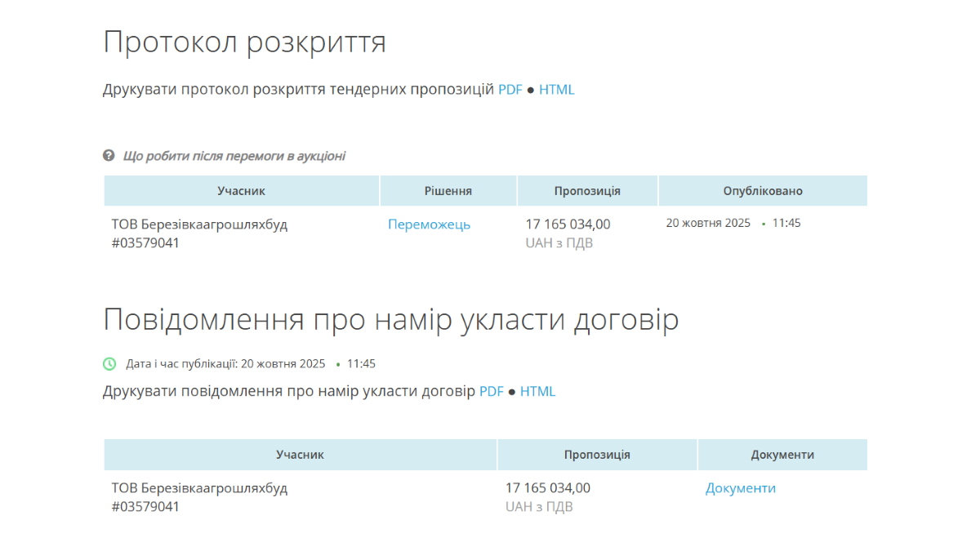Click 'Учасник' header in the disclosure protocol table
The image size is (980, 551).
tap(241, 191)
